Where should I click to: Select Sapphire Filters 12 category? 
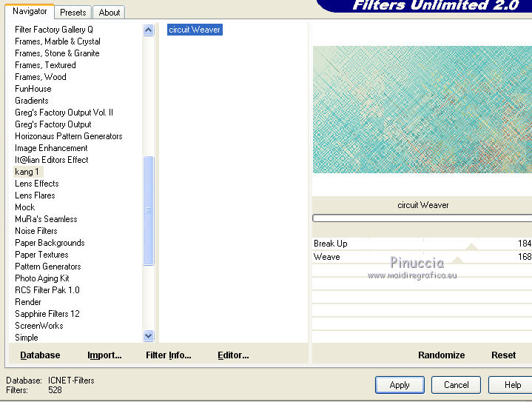click(x=47, y=314)
